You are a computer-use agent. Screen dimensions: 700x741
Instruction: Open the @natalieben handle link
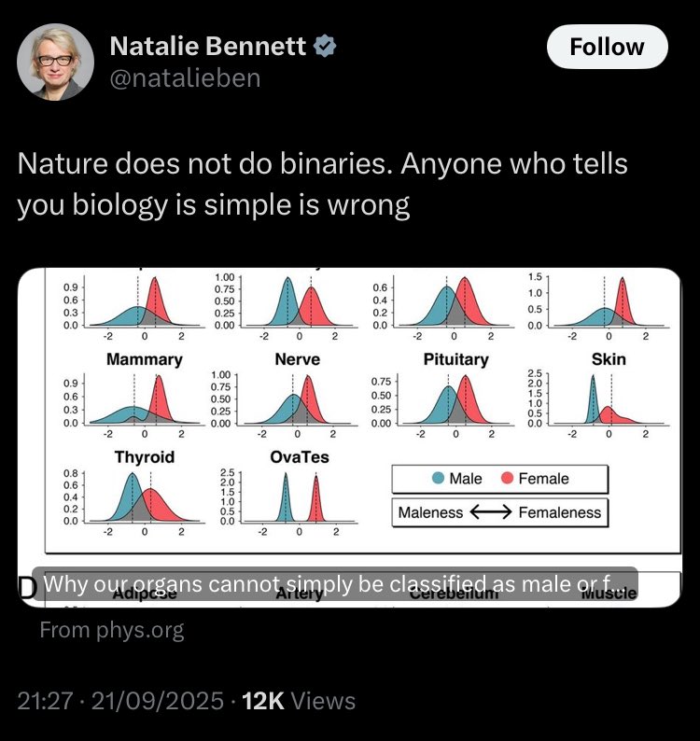(185, 78)
